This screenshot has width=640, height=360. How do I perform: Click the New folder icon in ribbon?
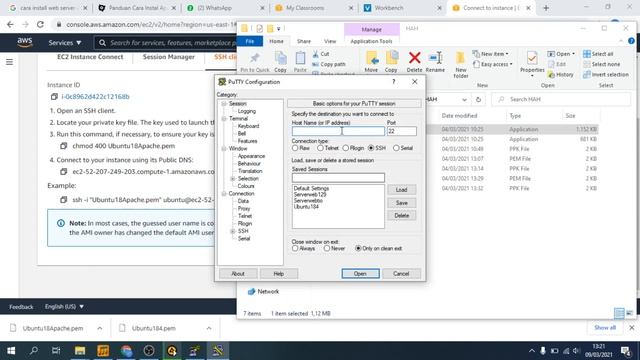tap(460, 58)
